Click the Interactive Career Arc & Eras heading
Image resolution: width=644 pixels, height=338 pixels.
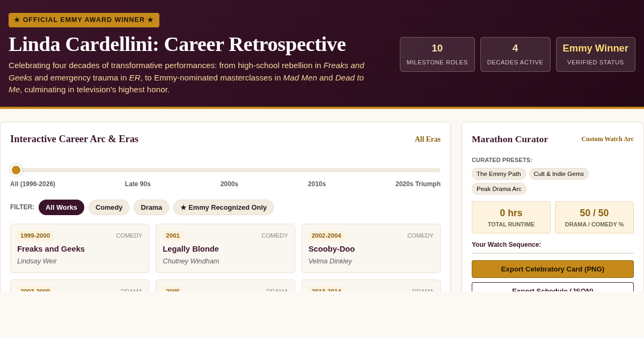tap(74, 139)
